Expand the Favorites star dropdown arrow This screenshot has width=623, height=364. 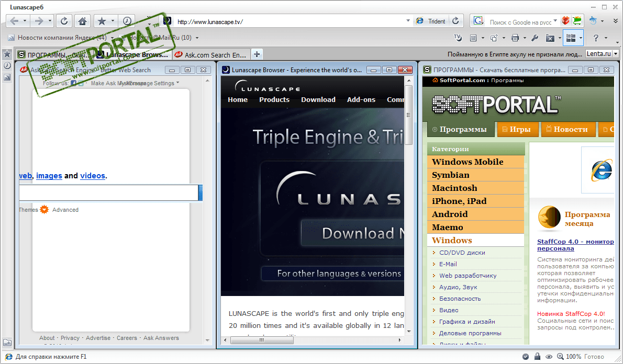click(x=113, y=21)
